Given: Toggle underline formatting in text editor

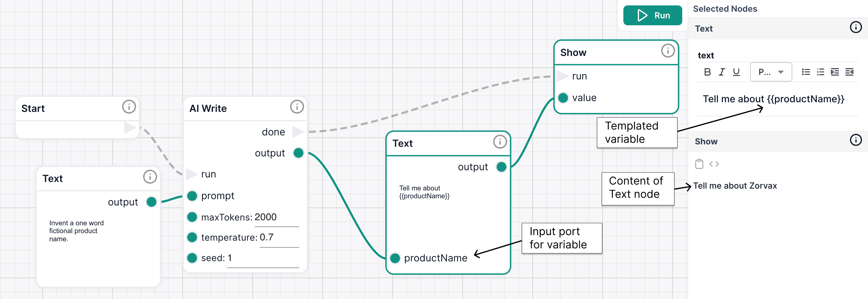Looking at the screenshot, I should 736,72.
